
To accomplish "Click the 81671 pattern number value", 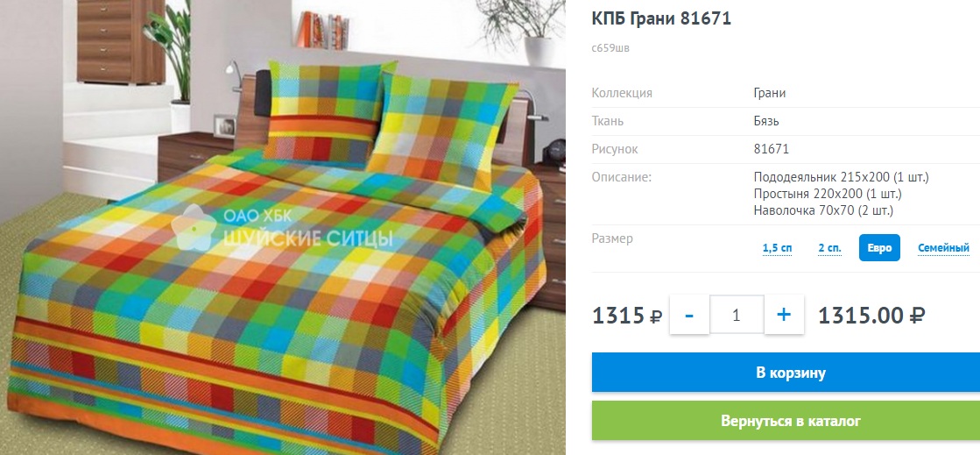I will click(772, 149).
